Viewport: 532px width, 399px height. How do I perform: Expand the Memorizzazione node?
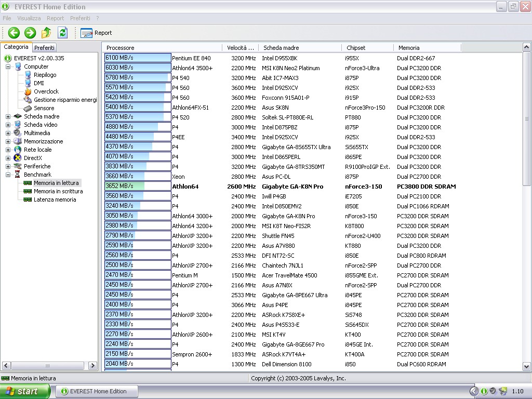click(x=8, y=141)
